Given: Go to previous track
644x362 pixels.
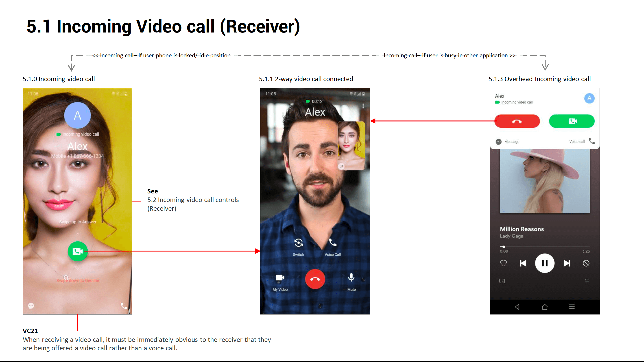Looking at the screenshot, I should pos(523,263).
